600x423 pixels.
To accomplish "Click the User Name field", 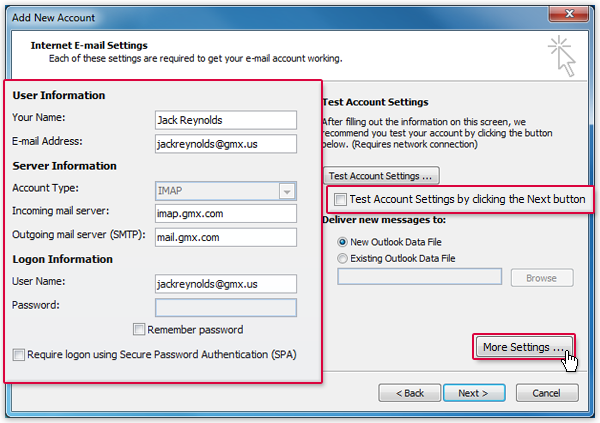I will 226,284.
